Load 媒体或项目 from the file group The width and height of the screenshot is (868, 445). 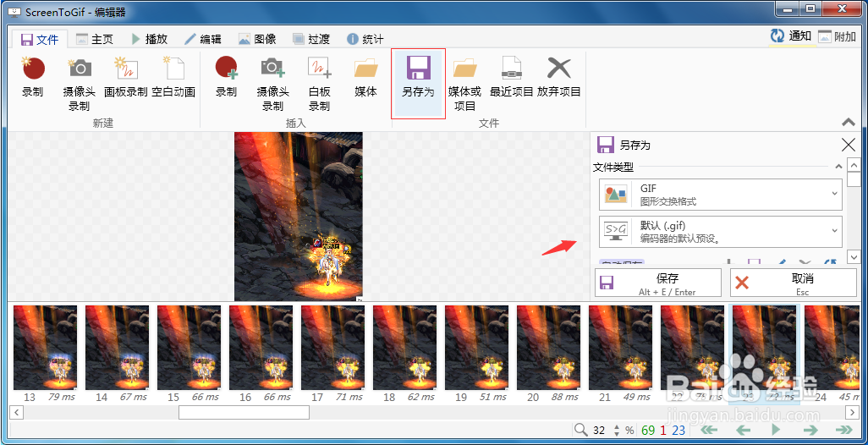point(465,83)
